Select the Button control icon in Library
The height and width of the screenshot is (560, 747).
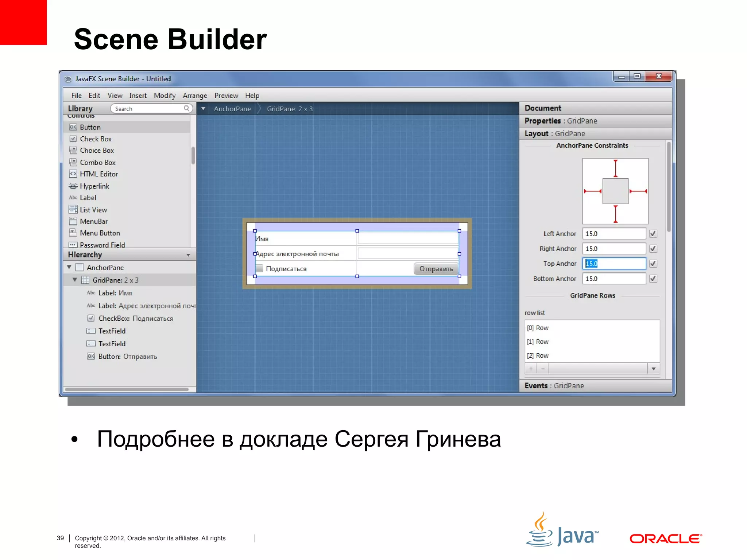coord(73,127)
